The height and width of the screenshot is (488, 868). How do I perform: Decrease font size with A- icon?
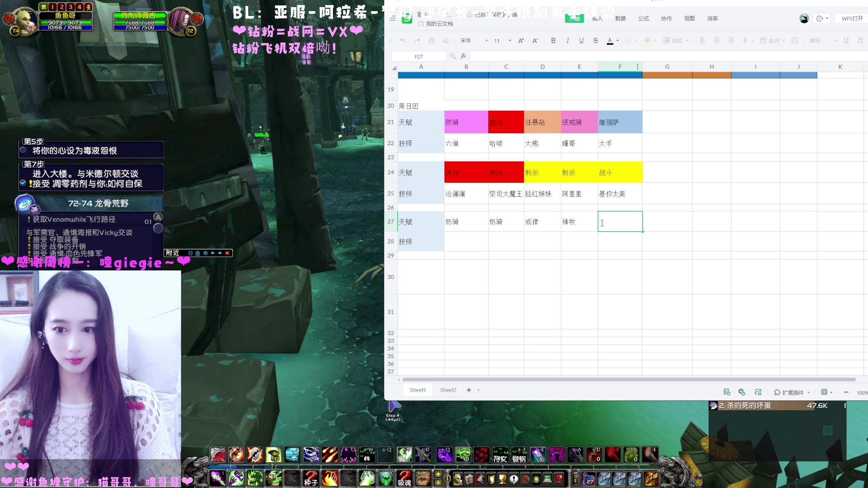(x=535, y=41)
